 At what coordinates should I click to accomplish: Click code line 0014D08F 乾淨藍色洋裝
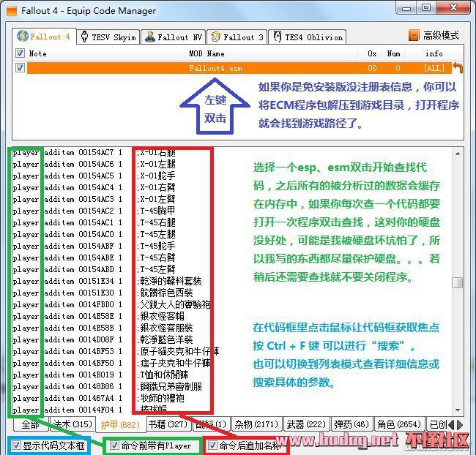pos(103,339)
